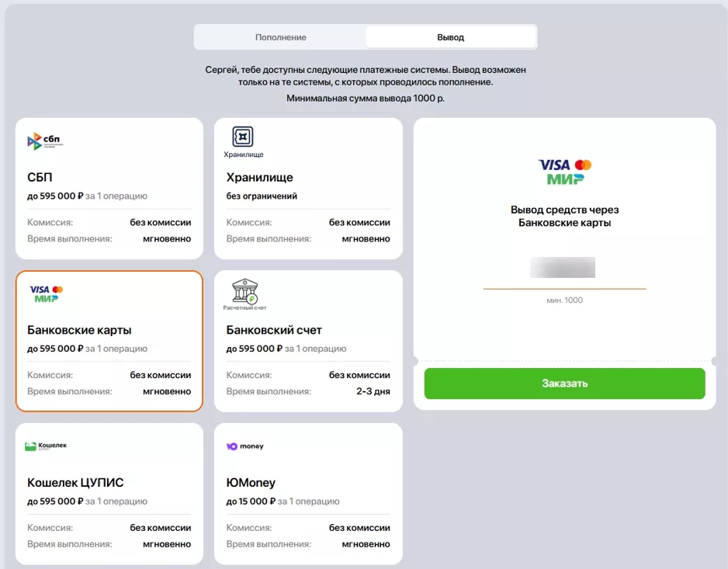Choose the Кошелек ЦУПИС heading

pos(75,483)
